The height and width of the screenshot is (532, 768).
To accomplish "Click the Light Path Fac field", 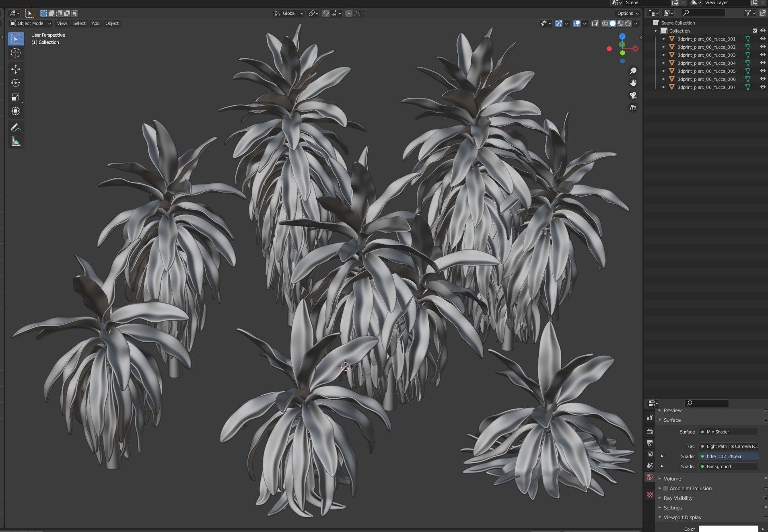I will (729, 446).
